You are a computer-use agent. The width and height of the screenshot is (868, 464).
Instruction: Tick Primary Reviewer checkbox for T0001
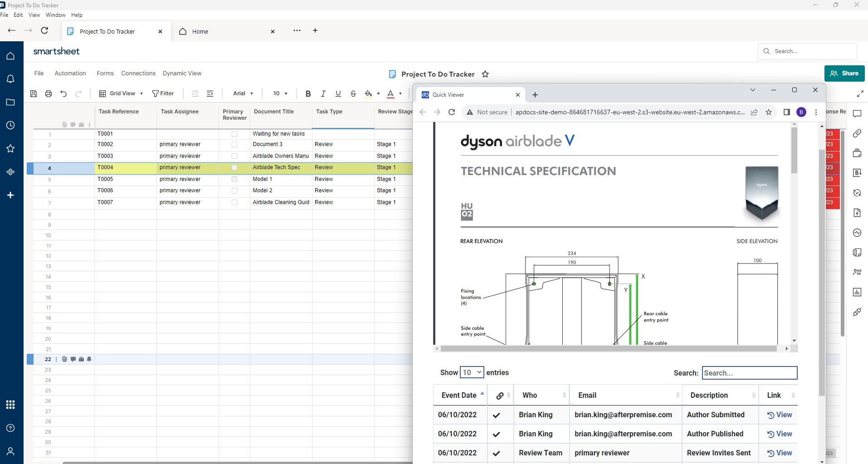point(234,134)
